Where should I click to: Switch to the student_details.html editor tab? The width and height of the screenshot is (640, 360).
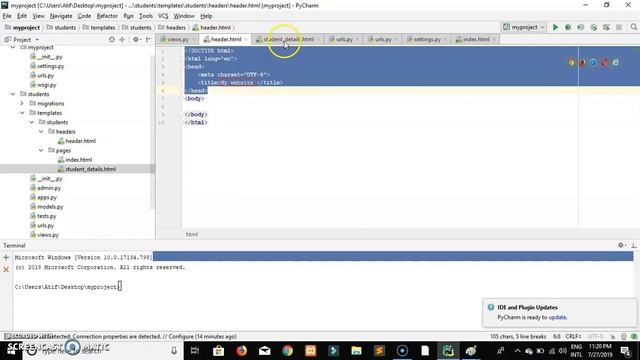[x=289, y=39]
